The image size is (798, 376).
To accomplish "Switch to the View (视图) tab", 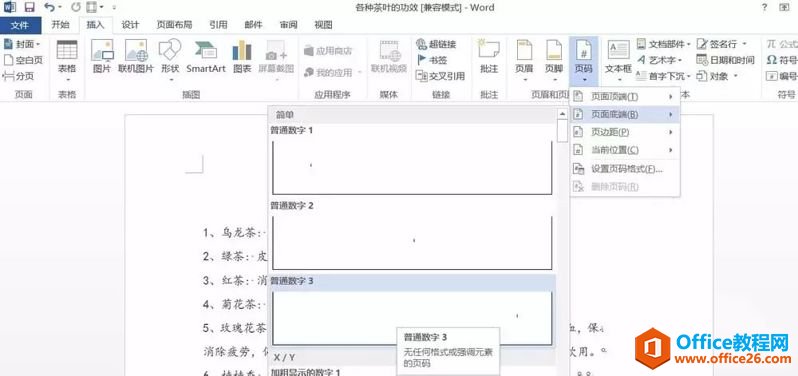I will [x=323, y=25].
